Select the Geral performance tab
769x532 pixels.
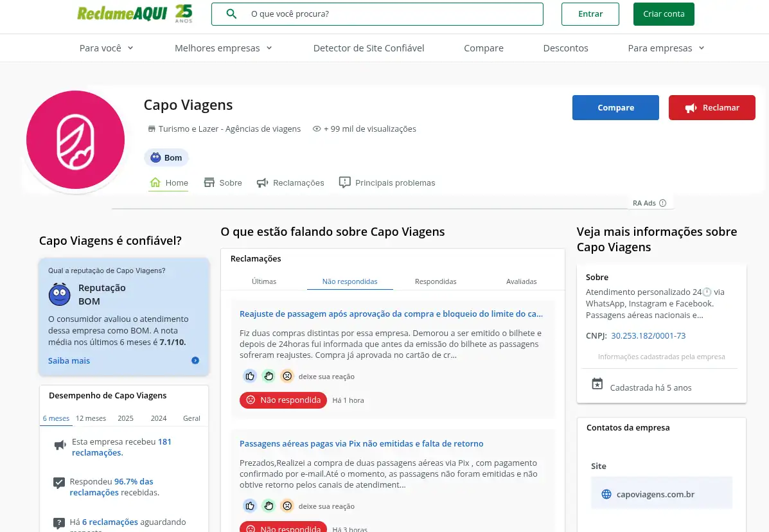pos(191,418)
